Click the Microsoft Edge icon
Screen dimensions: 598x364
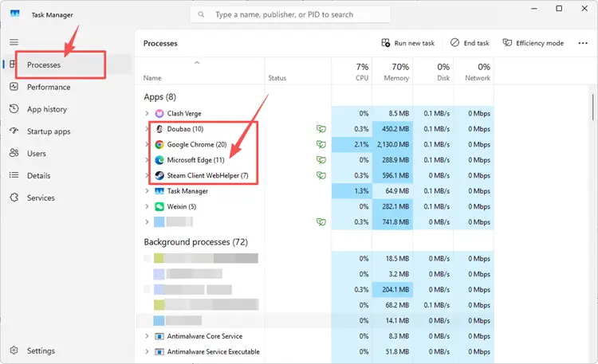pos(159,160)
